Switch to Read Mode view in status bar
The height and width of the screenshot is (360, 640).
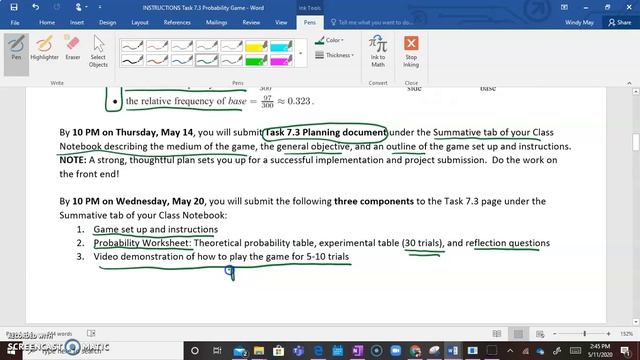click(497, 334)
